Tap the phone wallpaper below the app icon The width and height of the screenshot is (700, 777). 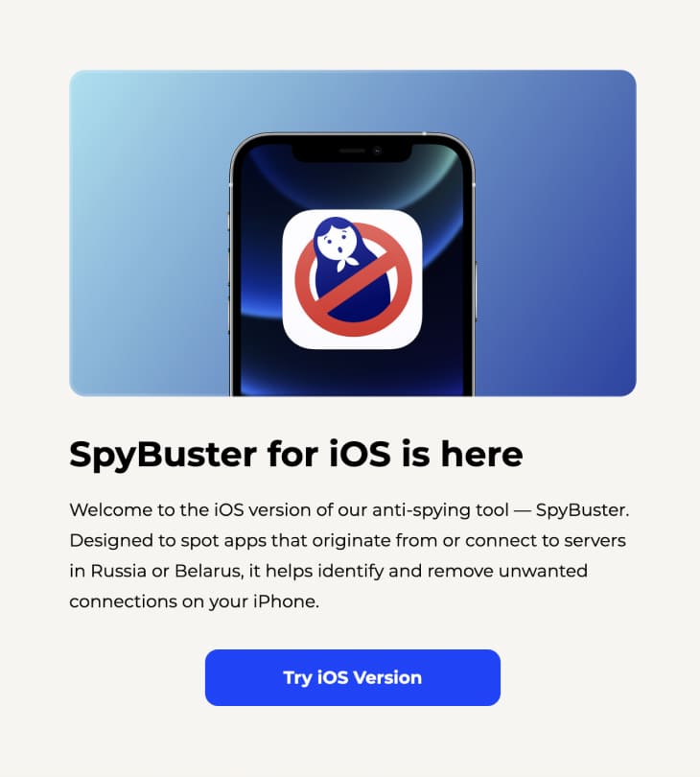352,371
